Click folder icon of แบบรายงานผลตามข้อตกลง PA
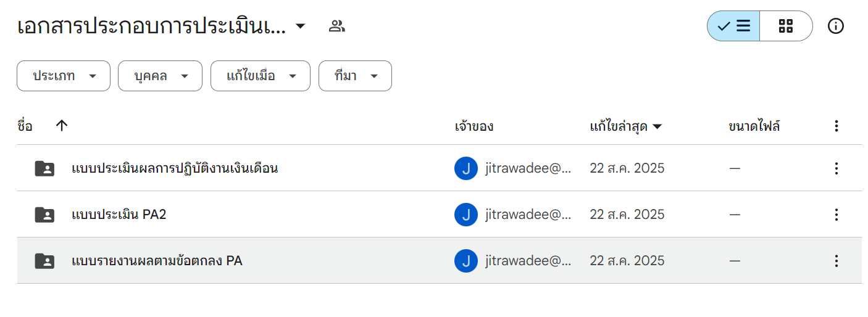 pyautogui.click(x=44, y=261)
